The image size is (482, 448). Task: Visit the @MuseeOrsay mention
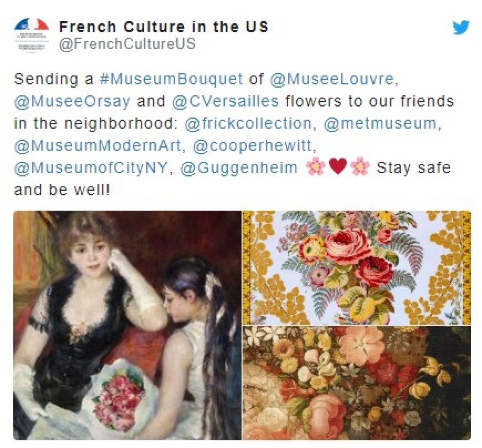point(72,101)
